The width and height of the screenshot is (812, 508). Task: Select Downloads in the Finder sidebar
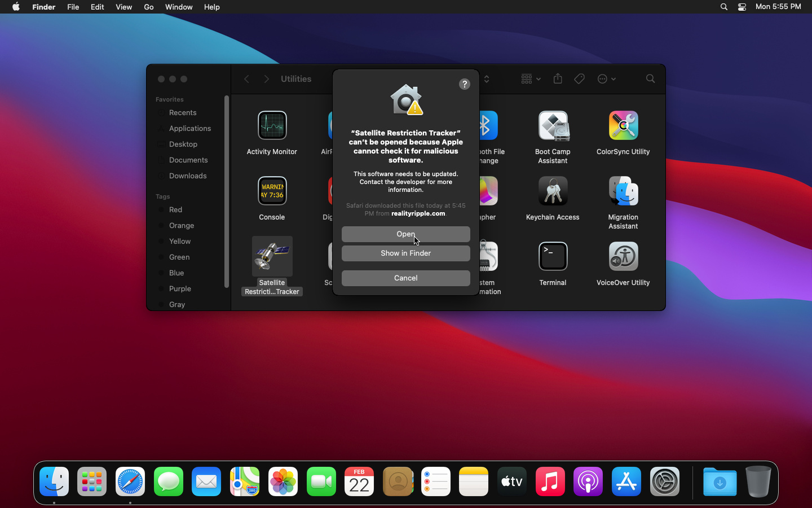[x=187, y=176]
